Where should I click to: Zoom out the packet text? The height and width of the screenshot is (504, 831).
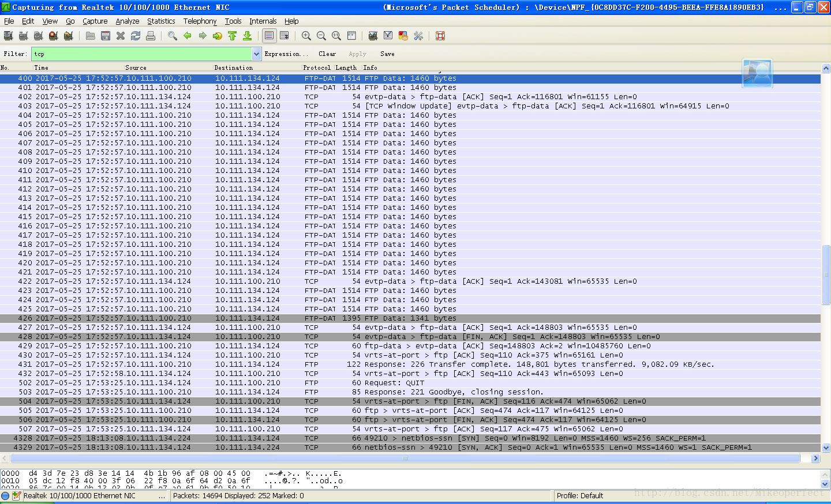tap(321, 36)
